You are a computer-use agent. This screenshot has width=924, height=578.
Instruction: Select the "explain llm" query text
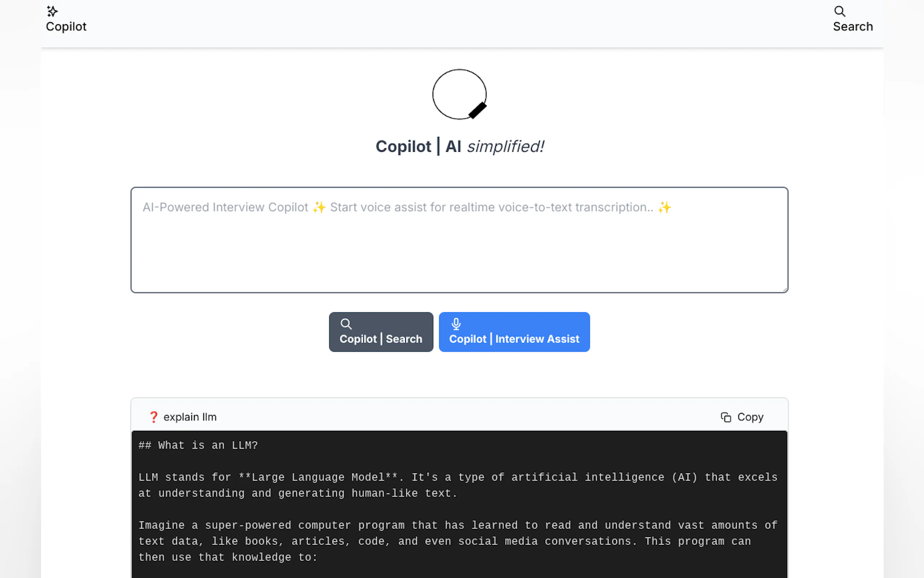[x=190, y=417]
